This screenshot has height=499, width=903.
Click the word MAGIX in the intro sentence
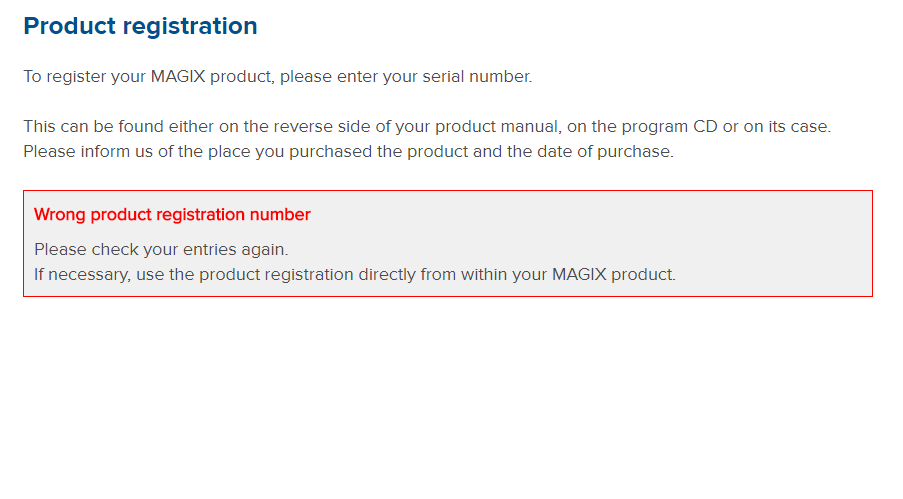click(x=178, y=77)
